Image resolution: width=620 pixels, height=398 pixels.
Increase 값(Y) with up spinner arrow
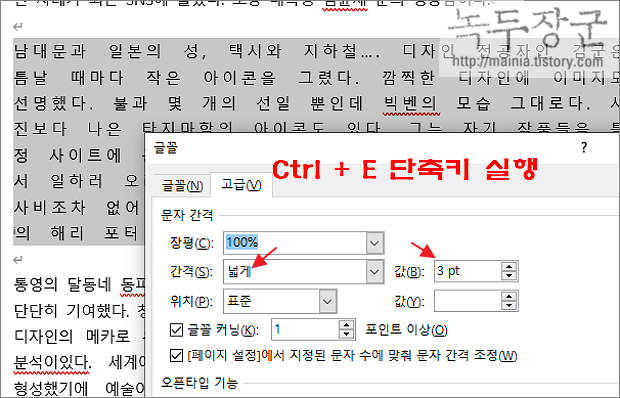(x=509, y=296)
